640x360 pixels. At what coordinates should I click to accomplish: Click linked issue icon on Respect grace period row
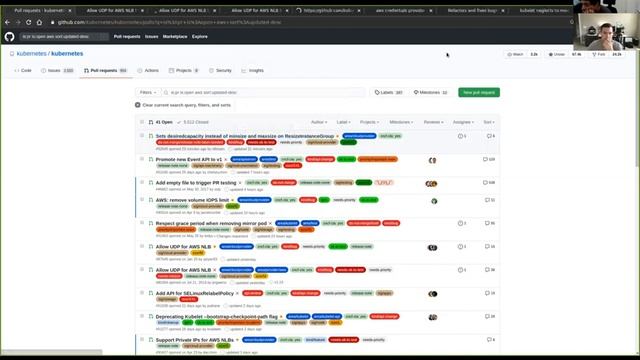point(460,223)
